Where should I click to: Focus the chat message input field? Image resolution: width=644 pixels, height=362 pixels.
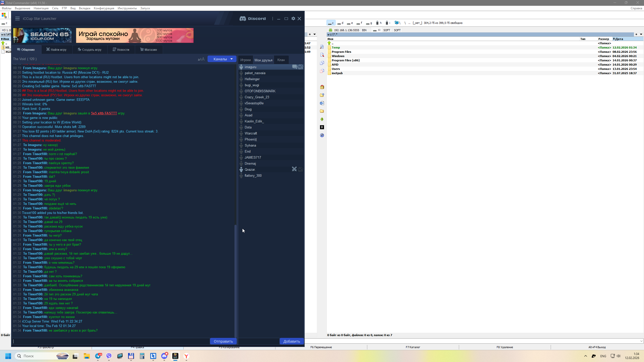[111, 341]
